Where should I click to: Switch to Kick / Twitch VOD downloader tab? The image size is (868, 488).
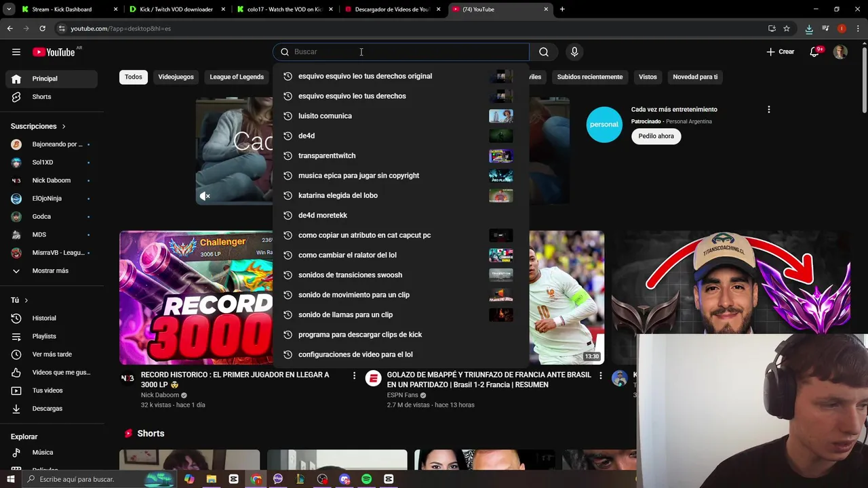point(176,9)
